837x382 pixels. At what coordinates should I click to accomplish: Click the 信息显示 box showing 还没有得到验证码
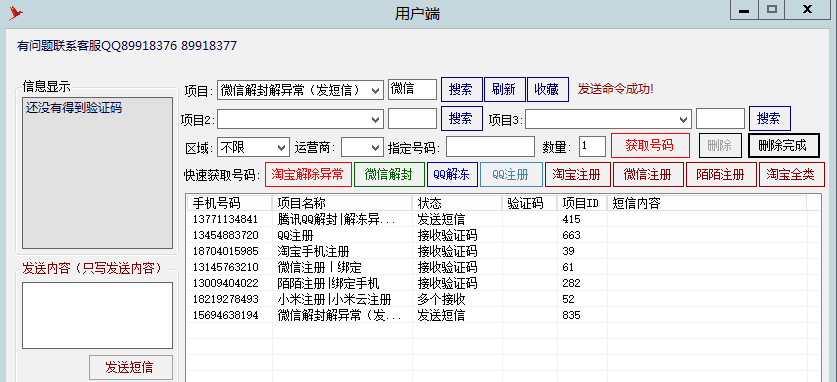pyautogui.click(x=97, y=173)
